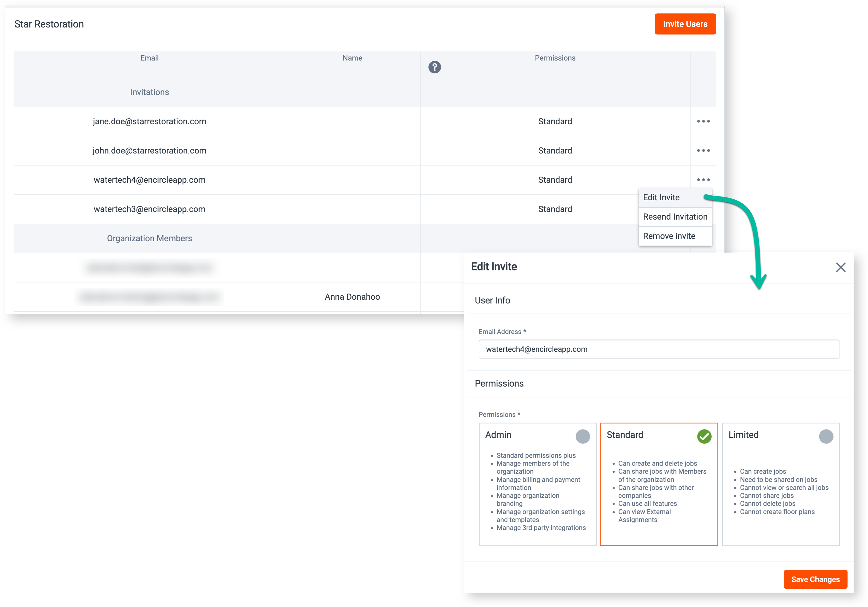868x607 pixels.
Task: Choose Edit Invite from context menu
Action: coord(661,197)
